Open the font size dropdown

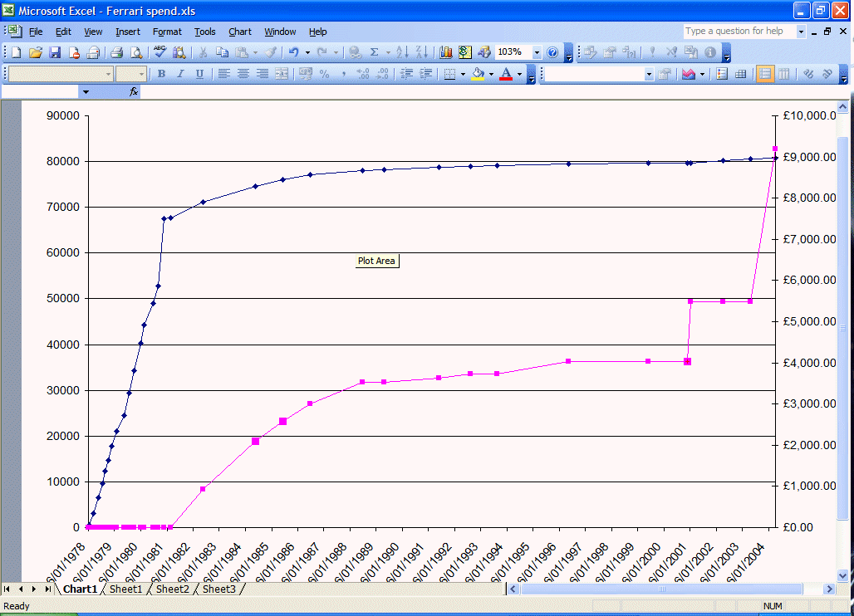point(141,74)
